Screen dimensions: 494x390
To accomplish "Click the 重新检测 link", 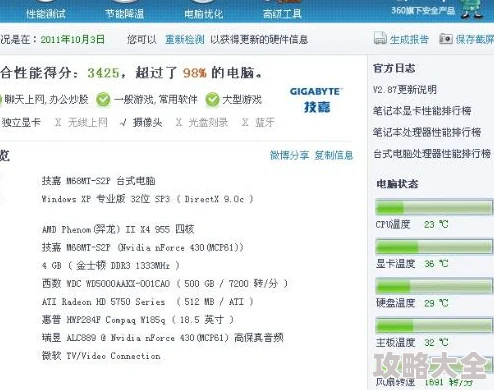I will click(185, 40).
